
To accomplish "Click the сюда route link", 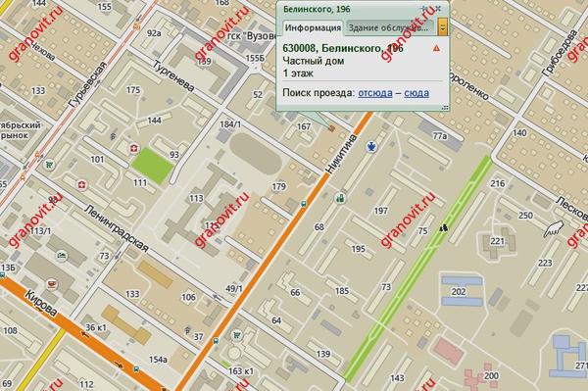I will point(416,93).
